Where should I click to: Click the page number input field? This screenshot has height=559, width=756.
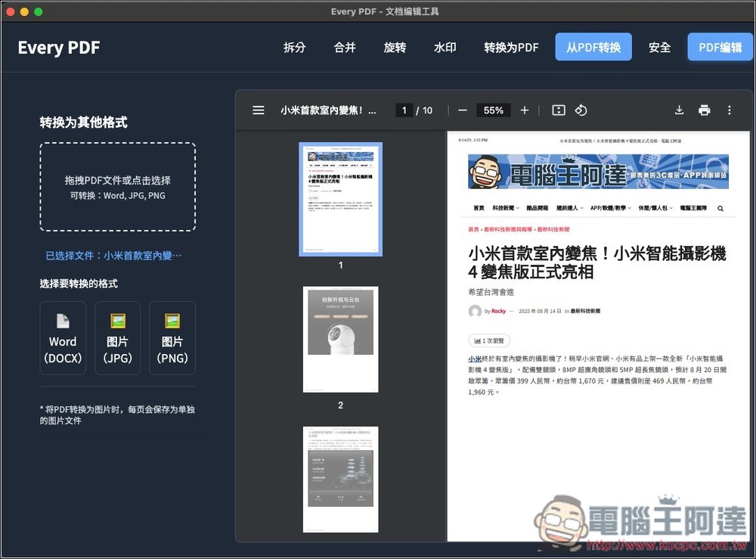(x=404, y=110)
